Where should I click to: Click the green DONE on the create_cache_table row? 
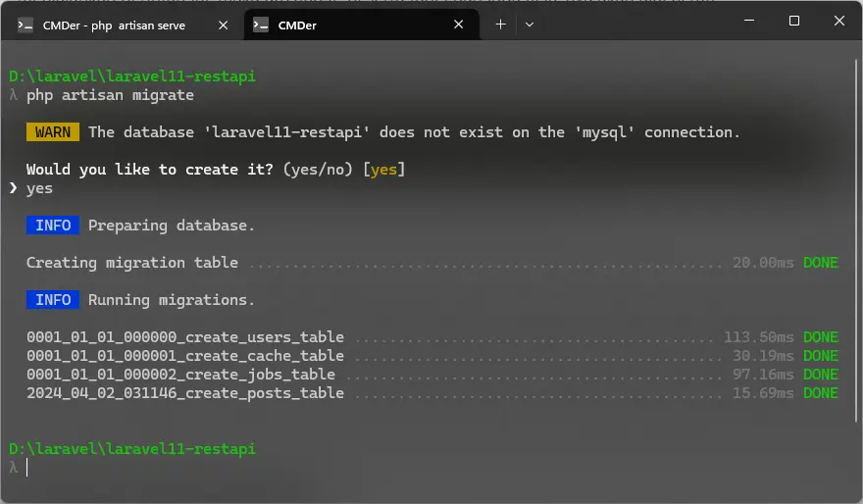tap(820, 356)
